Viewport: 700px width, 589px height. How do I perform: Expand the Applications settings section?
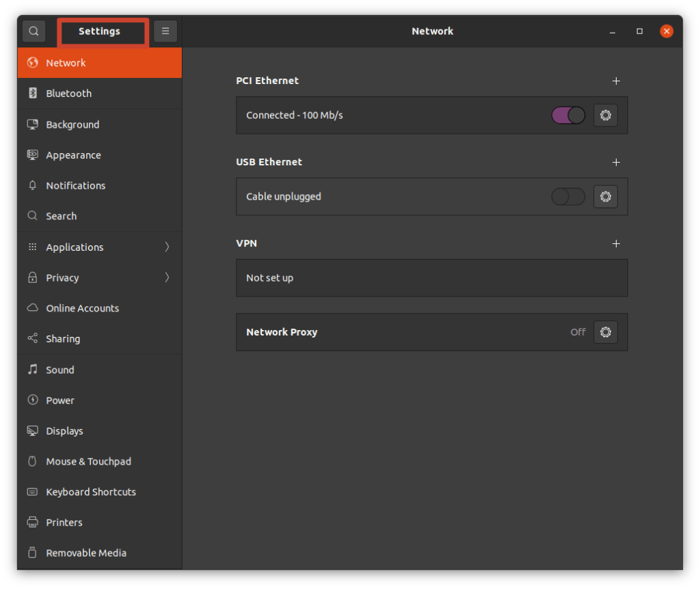click(x=167, y=247)
